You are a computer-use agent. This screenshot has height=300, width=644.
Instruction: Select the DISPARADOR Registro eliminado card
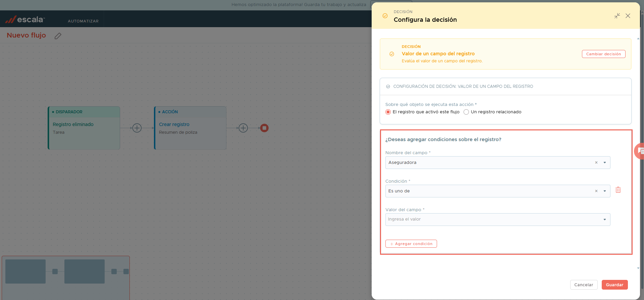coord(84,128)
